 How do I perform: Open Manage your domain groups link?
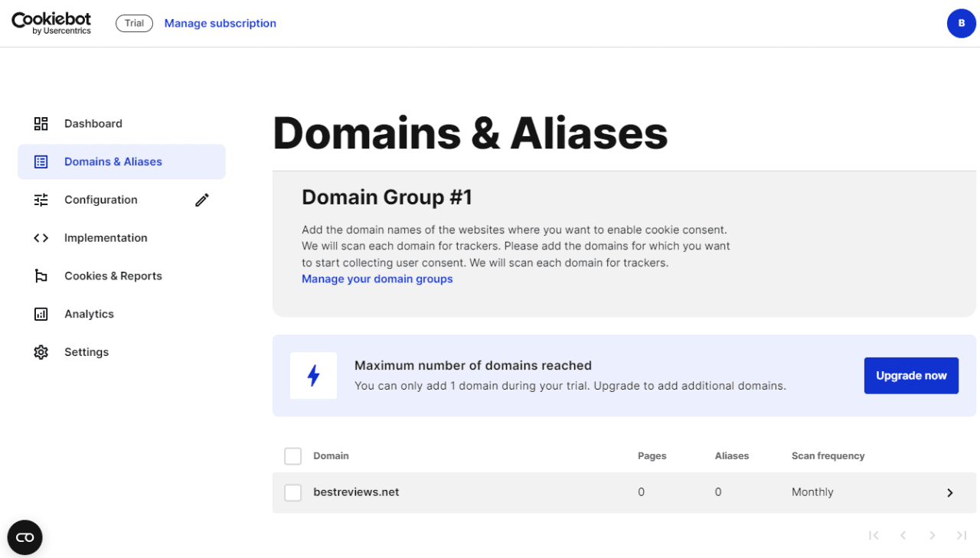tap(377, 279)
